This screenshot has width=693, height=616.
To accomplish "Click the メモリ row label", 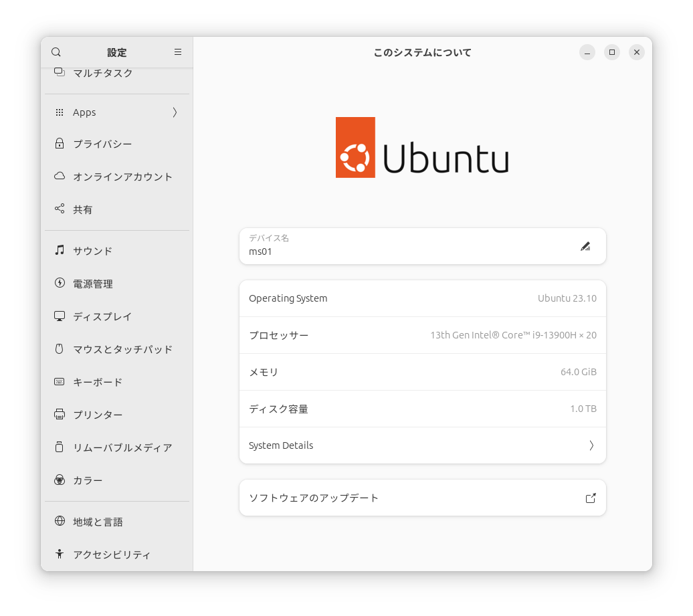I will [x=264, y=372].
